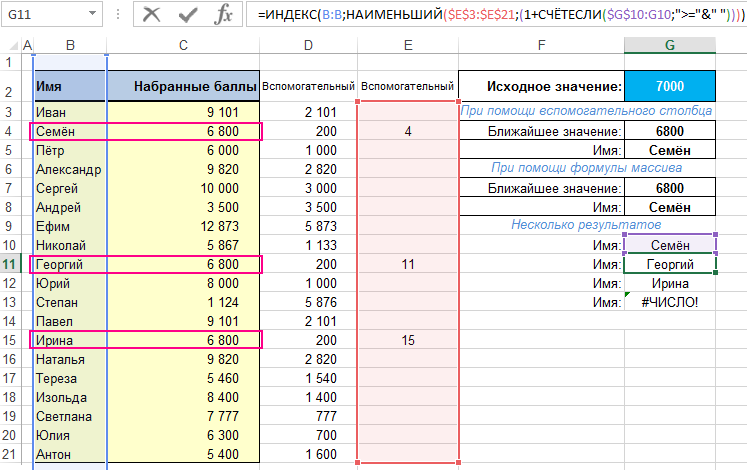This screenshot has height=470, width=747.
Task: Select the cell with name 'Наталья'
Action: click(70, 360)
